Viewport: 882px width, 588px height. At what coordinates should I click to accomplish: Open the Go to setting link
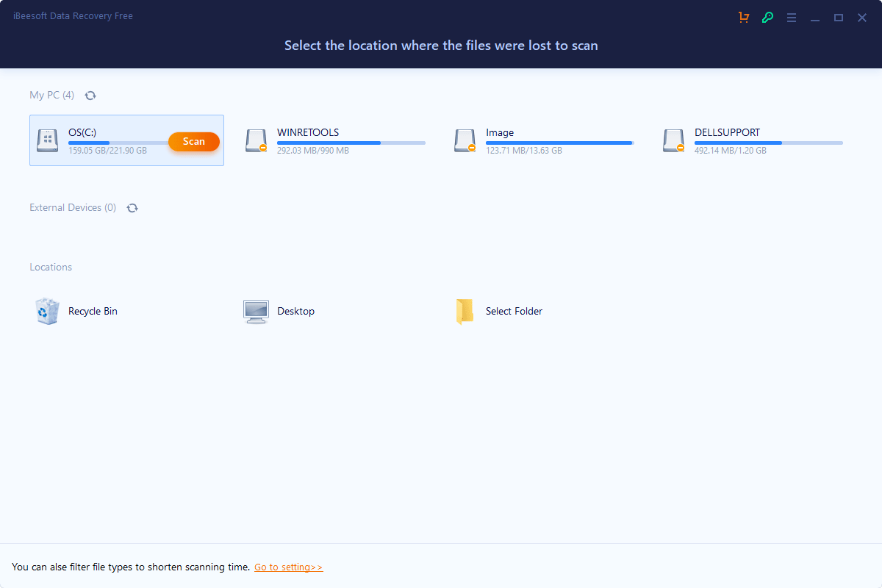[x=288, y=567]
